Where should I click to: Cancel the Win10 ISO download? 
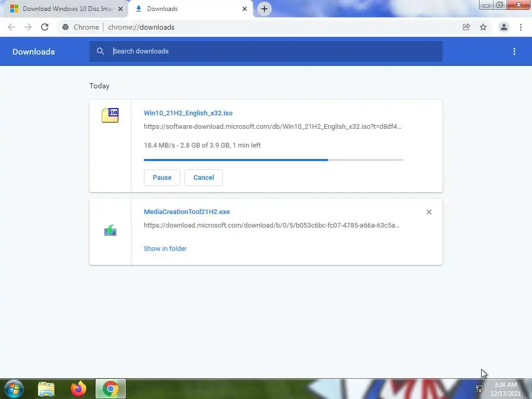[x=204, y=178]
